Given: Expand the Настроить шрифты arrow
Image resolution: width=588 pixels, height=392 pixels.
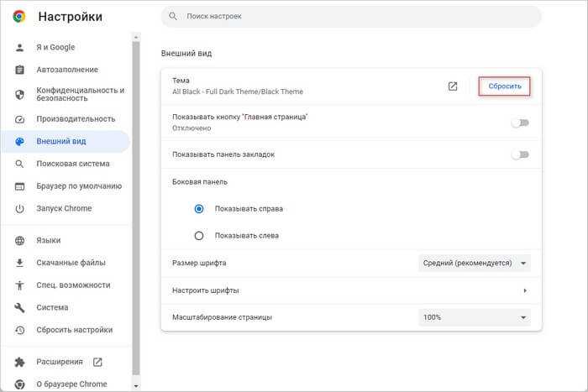Looking at the screenshot, I should tap(525, 290).
